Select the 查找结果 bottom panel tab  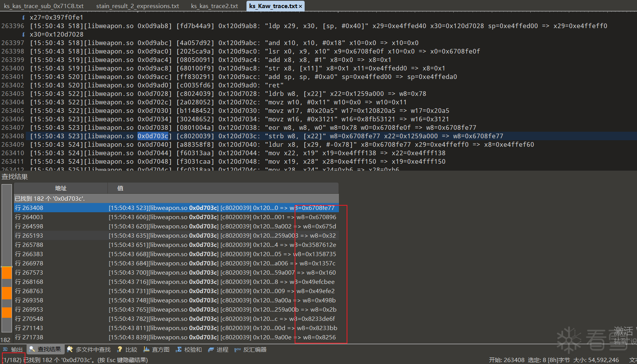pyautogui.click(x=45, y=349)
